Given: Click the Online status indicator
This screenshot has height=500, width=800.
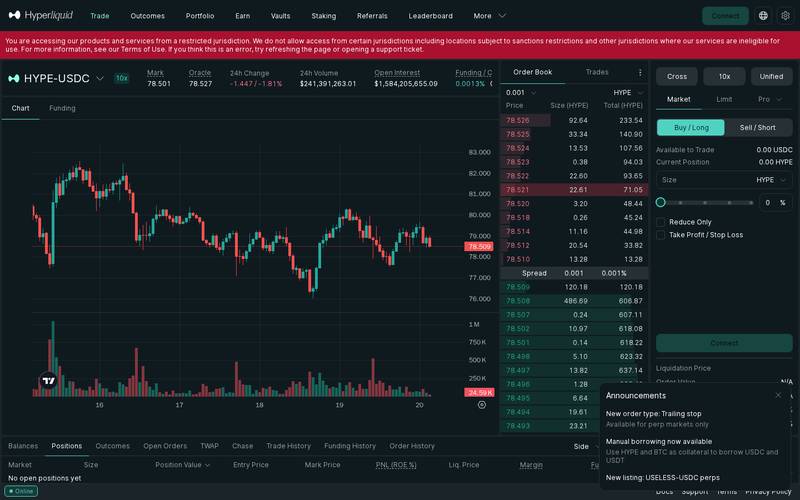Looking at the screenshot, I should (x=21, y=491).
